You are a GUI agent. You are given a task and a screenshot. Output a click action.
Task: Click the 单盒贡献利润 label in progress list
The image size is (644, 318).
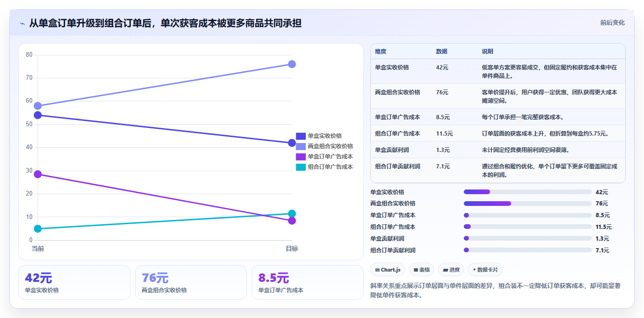387,239
